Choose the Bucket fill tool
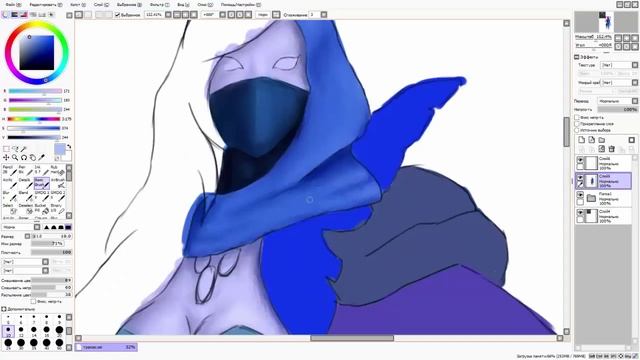This screenshot has width=640, height=360. pos(42,208)
